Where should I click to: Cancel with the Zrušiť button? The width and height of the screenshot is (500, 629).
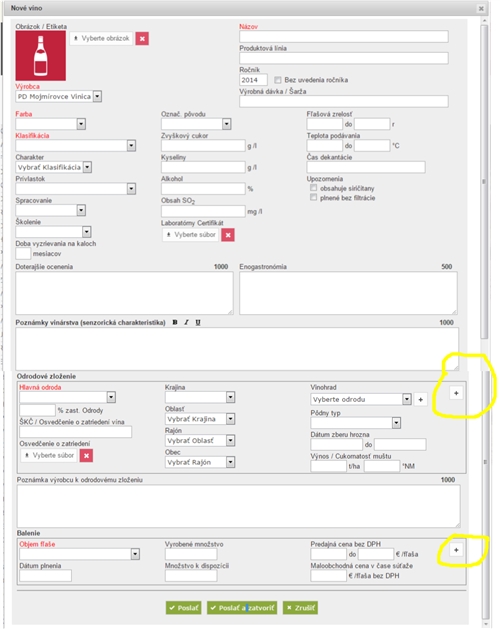click(300, 608)
